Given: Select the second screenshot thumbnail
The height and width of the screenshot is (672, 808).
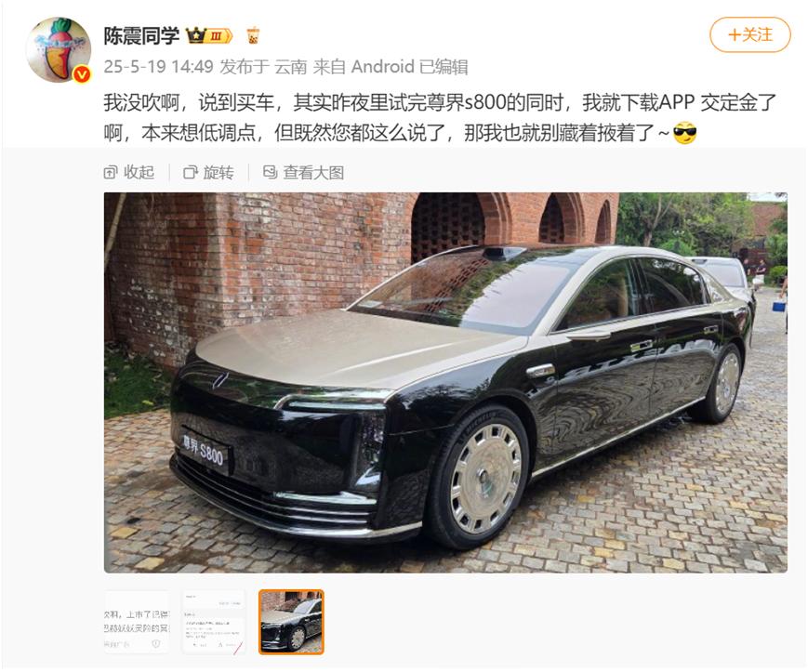Looking at the screenshot, I should (214, 622).
